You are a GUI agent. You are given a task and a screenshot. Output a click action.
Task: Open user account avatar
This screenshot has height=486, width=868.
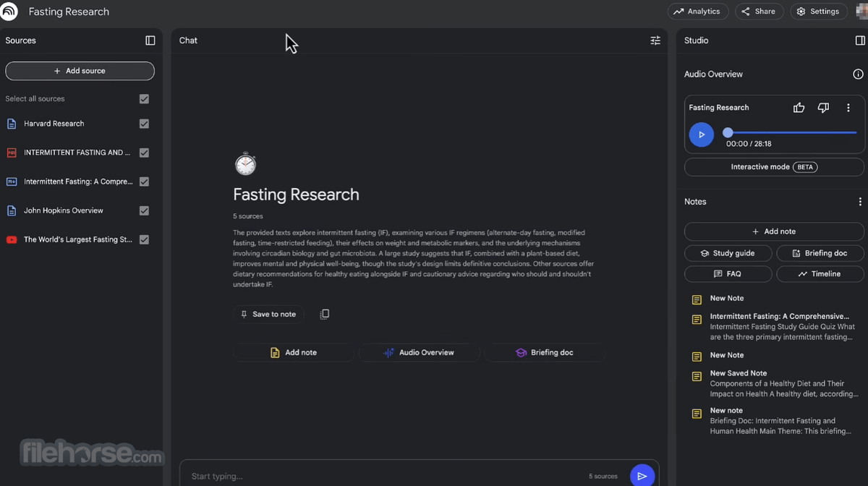click(861, 11)
